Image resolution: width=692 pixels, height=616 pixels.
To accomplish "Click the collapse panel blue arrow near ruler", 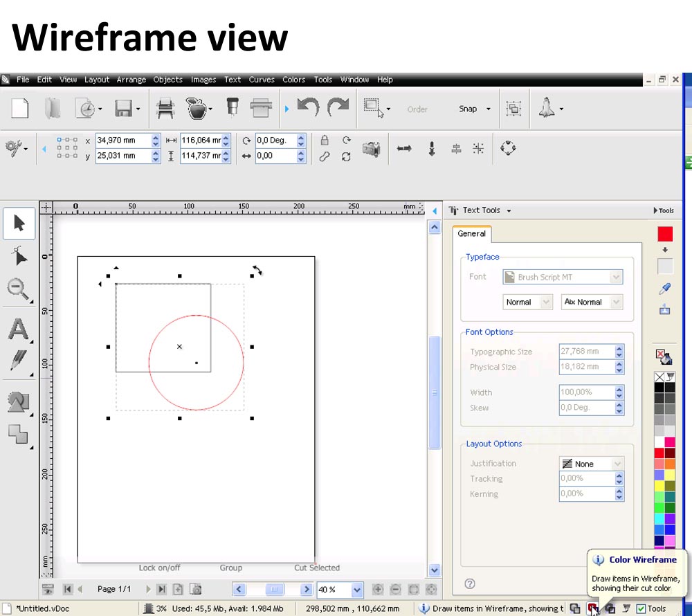I will (x=435, y=211).
